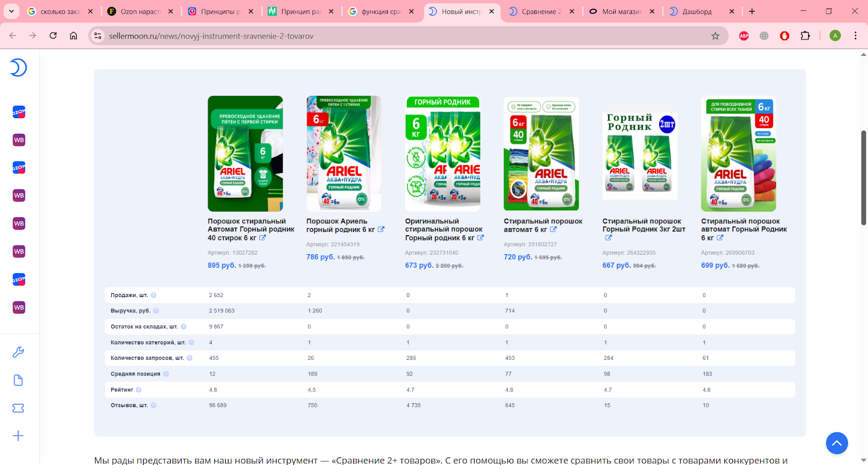Open the profile avatar A

click(x=835, y=36)
